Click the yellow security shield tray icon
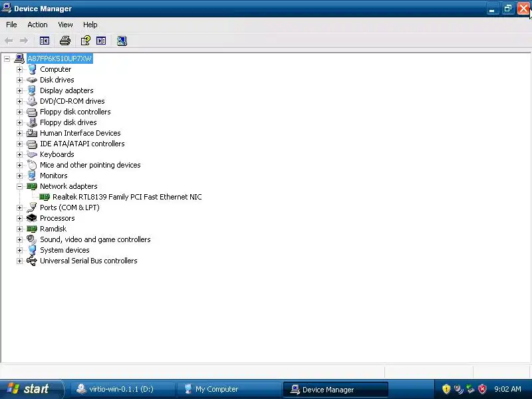The image size is (532, 399). [446, 389]
